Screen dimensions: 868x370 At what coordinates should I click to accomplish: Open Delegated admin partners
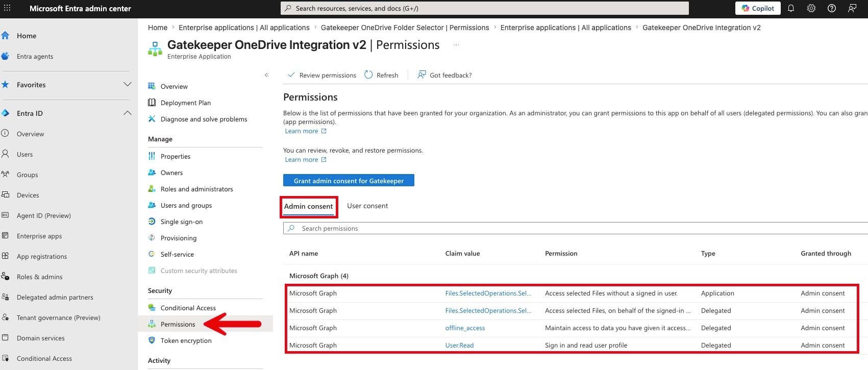pos(55,297)
